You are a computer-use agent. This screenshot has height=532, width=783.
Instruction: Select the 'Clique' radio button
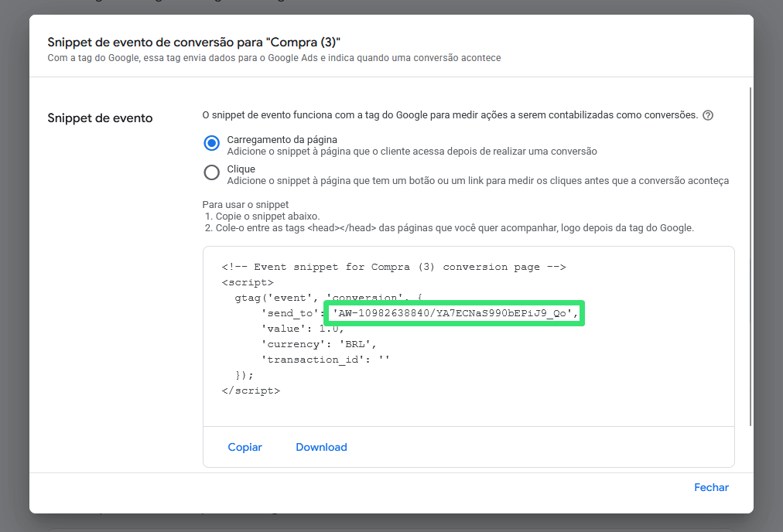(211, 173)
